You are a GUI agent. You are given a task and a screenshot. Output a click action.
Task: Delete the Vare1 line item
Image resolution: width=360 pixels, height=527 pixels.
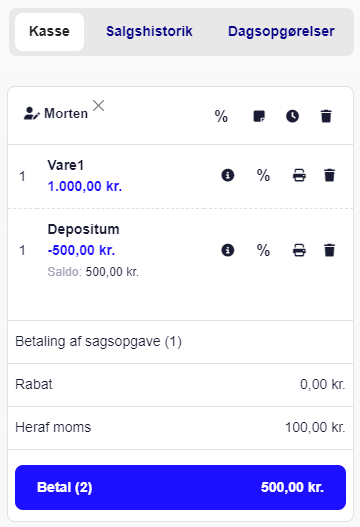pos(329,175)
